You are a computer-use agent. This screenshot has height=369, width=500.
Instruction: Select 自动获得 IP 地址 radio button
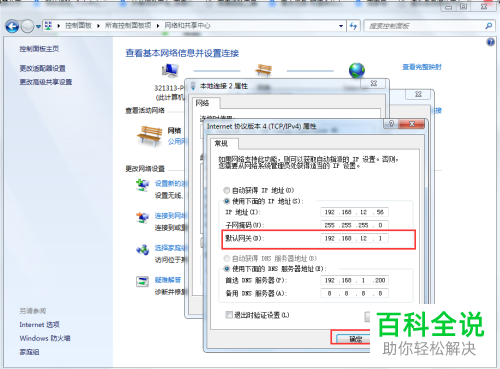pos(227,190)
